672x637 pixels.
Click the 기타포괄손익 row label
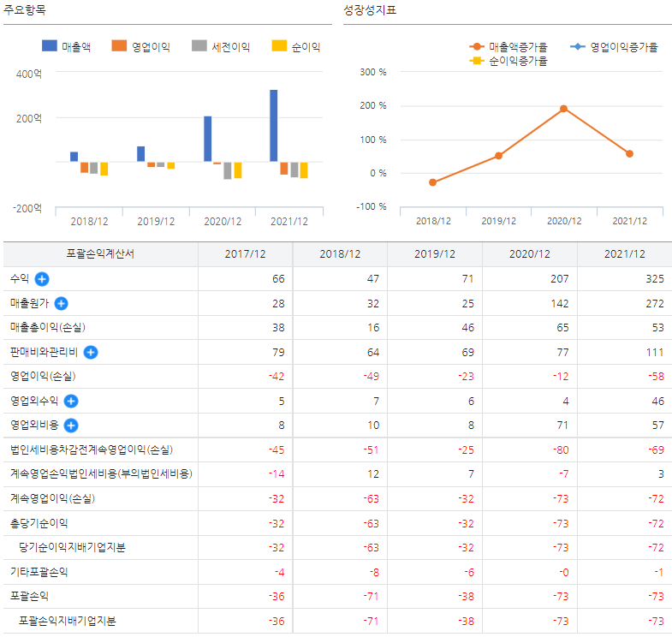pyautogui.click(x=39, y=572)
